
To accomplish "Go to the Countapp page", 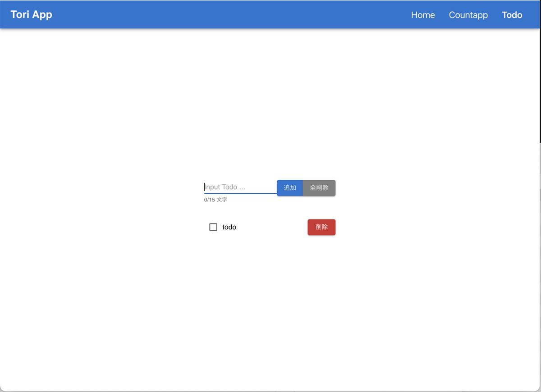I will coord(468,15).
